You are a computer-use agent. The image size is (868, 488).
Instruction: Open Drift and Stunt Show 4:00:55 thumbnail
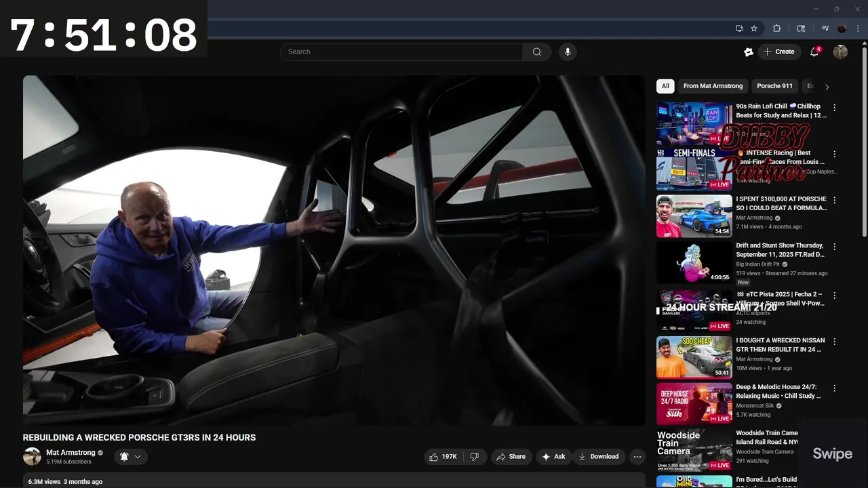694,262
